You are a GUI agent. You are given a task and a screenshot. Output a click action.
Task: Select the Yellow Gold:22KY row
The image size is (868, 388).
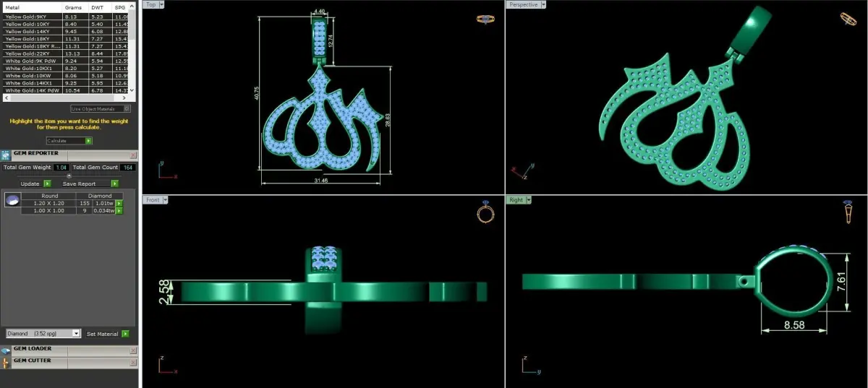point(66,53)
